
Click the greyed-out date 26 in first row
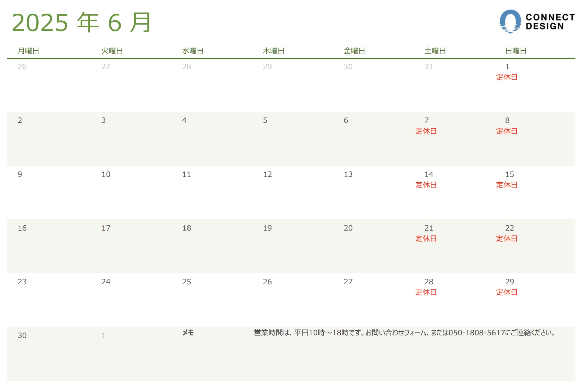tap(22, 66)
